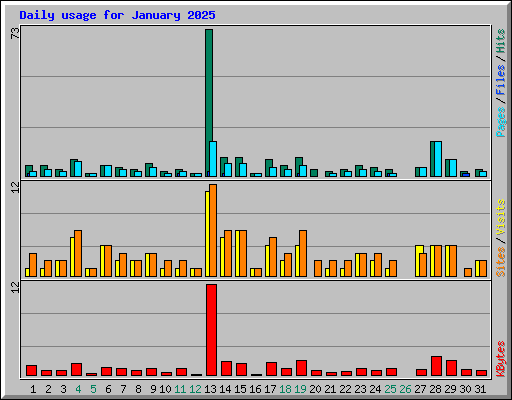Click the 'Visits' legend label
Viewport: 512px width, 400px height.
click(x=500, y=217)
